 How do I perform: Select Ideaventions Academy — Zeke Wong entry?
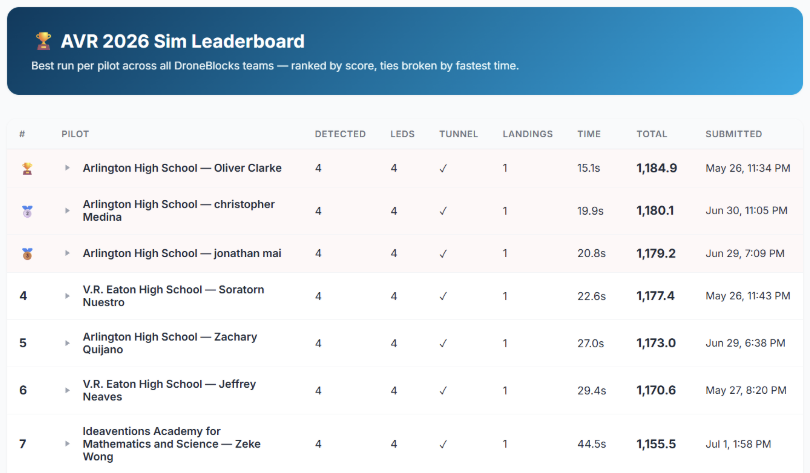click(172, 444)
